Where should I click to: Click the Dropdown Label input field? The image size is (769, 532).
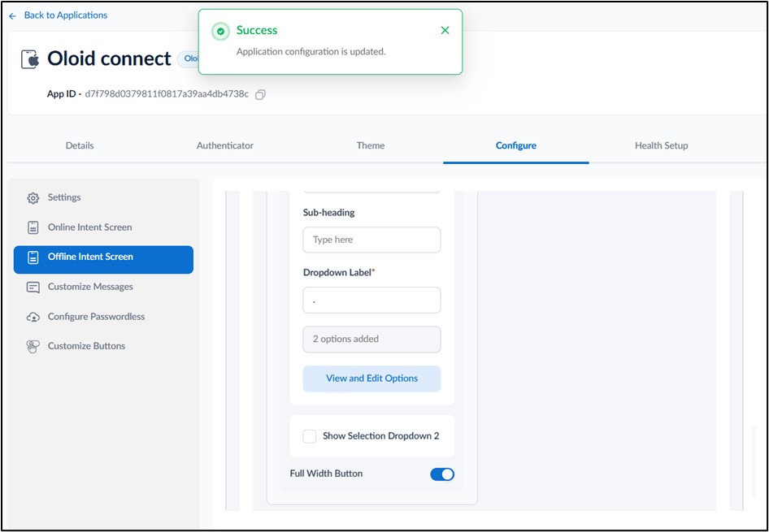point(371,301)
